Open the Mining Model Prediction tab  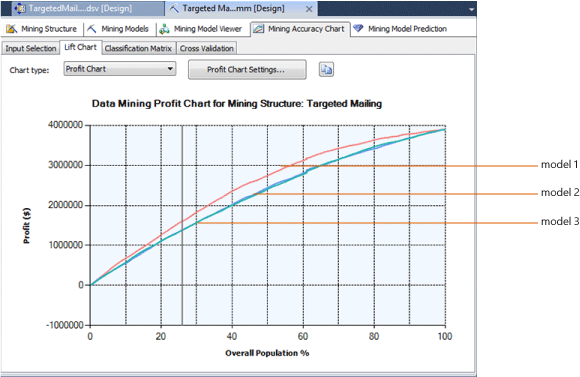click(400, 29)
